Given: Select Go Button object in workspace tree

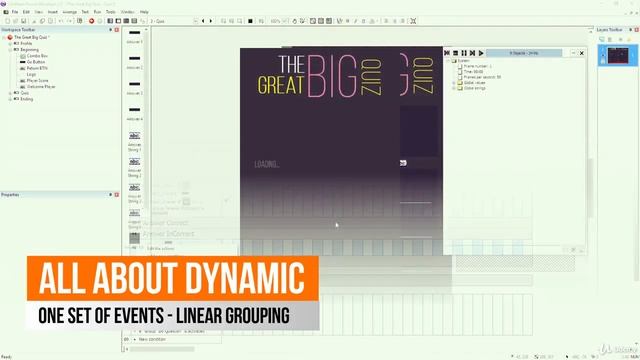Looking at the screenshot, I should pyautogui.click(x=36, y=62).
